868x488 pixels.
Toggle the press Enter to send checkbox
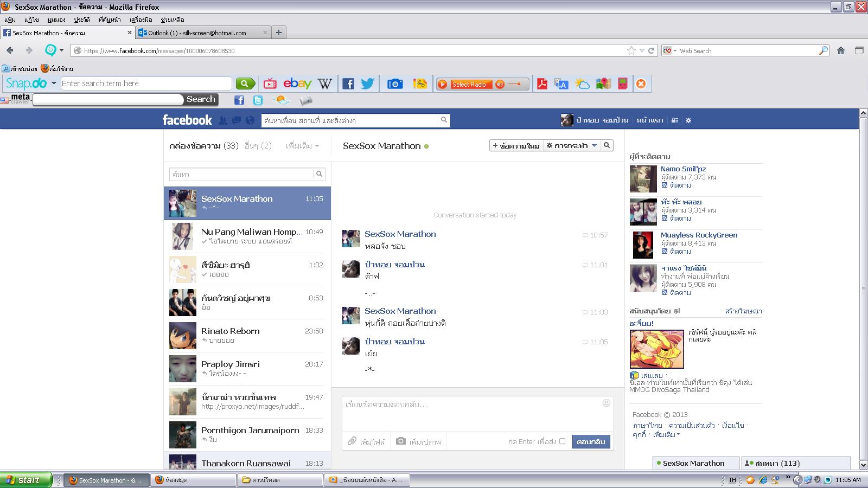pyautogui.click(x=562, y=441)
